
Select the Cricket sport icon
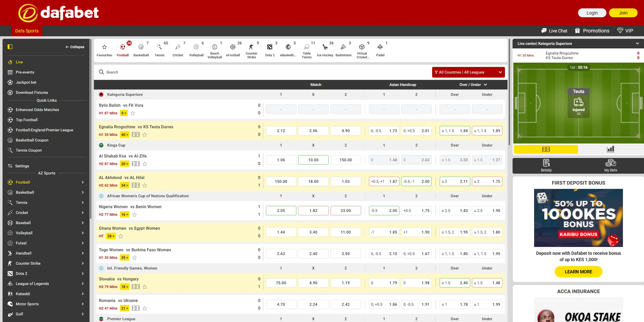coord(178,47)
